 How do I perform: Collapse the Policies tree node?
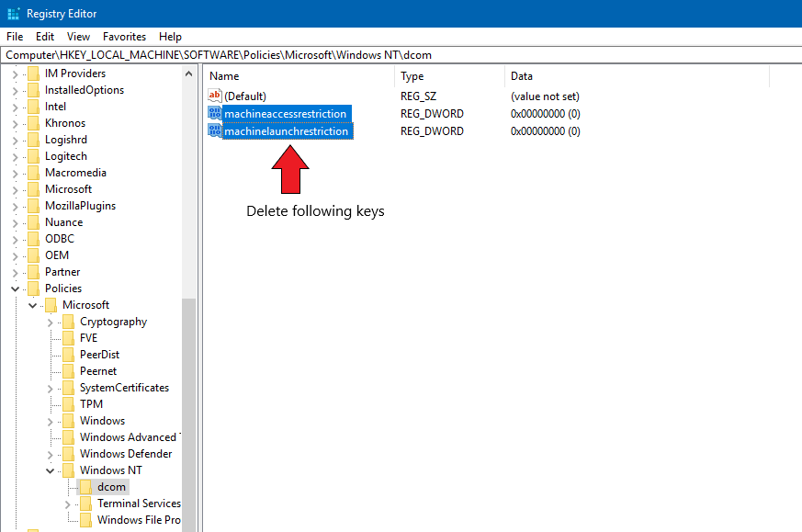tap(16, 289)
